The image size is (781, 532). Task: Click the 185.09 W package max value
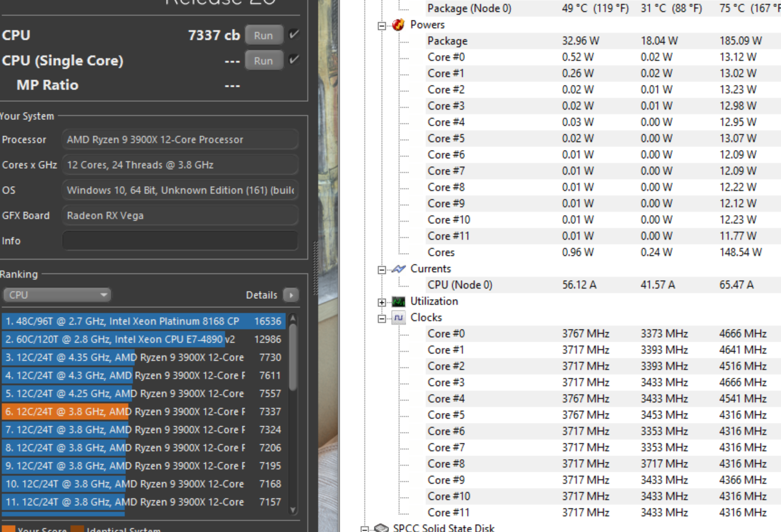click(741, 41)
